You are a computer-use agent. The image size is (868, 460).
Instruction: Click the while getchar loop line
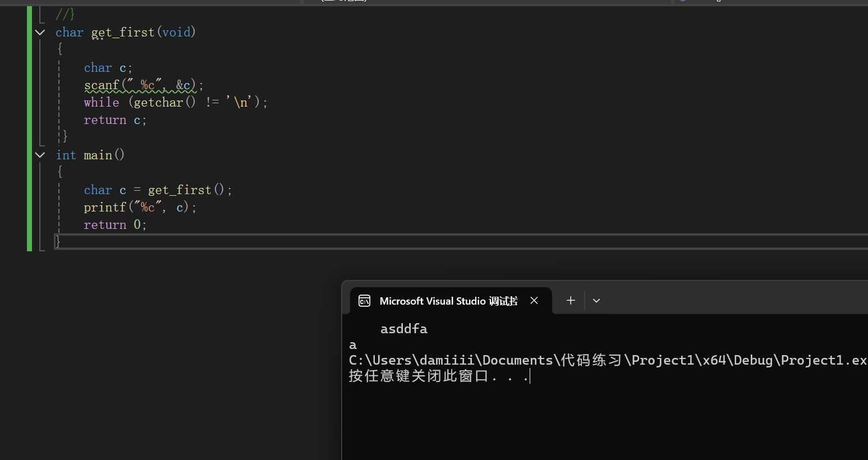pyautogui.click(x=176, y=103)
